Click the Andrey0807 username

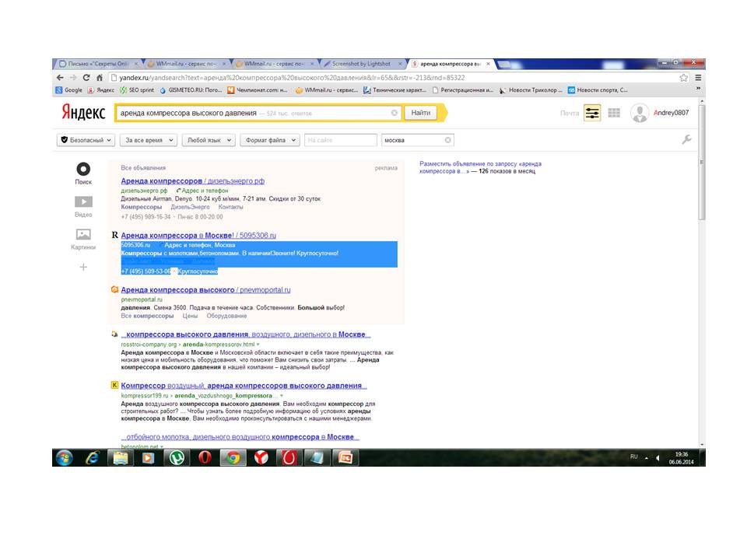(671, 113)
